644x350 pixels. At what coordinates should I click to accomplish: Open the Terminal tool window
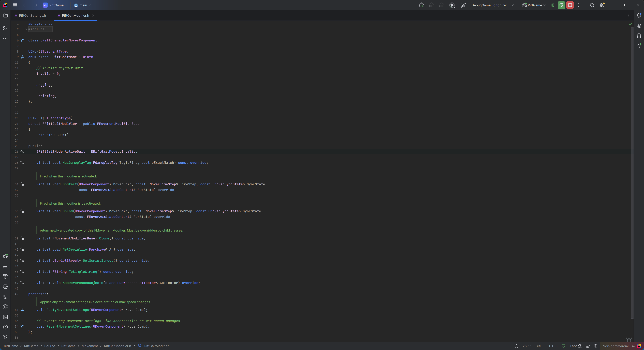(x=5, y=317)
